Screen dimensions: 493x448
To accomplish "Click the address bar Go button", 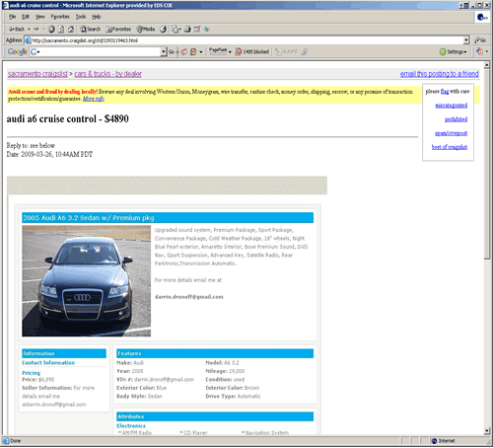I will point(480,40).
